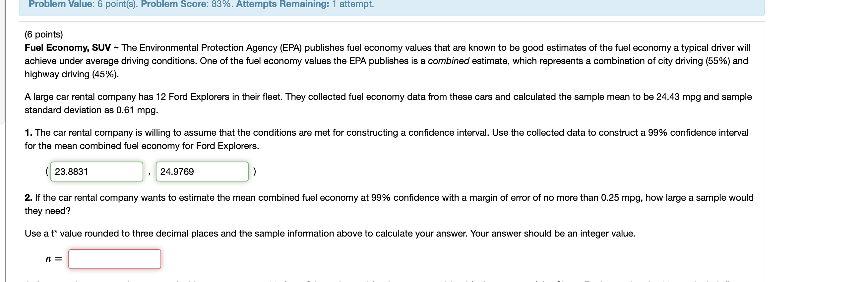Screen dimensions: 868x282
Task: Click the 'n =' label beside answer box
Action: pyautogui.click(x=54, y=259)
